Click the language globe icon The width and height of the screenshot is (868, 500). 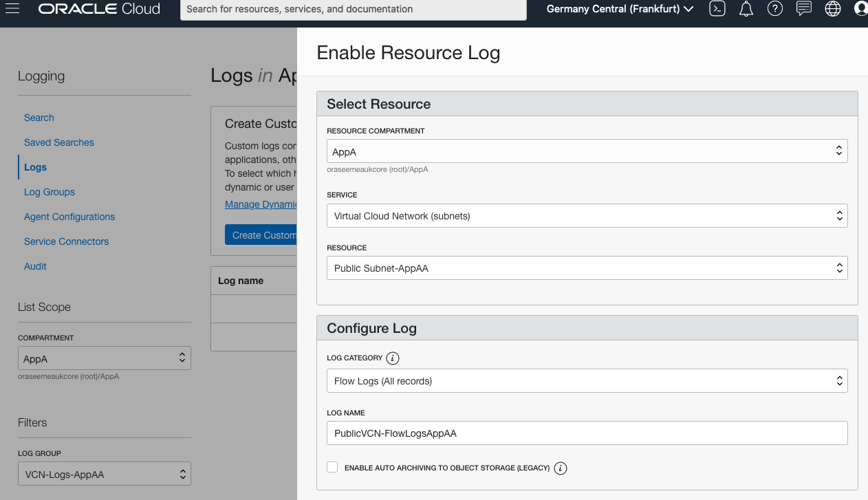point(833,9)
